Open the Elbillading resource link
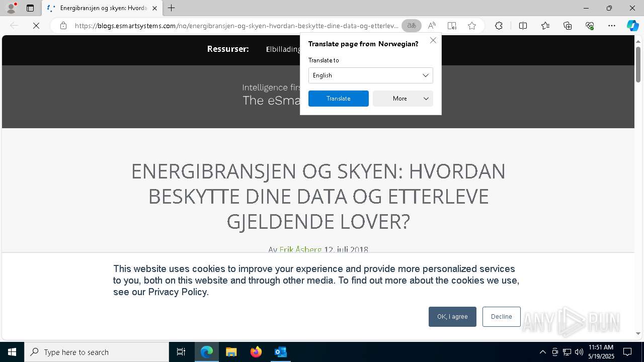 click(283, 49)
